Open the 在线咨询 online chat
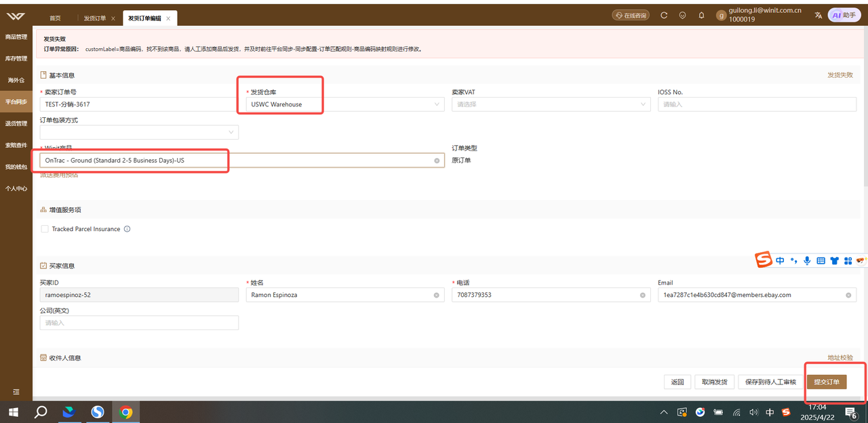This screenshot has height=423, width=868. 630,14
